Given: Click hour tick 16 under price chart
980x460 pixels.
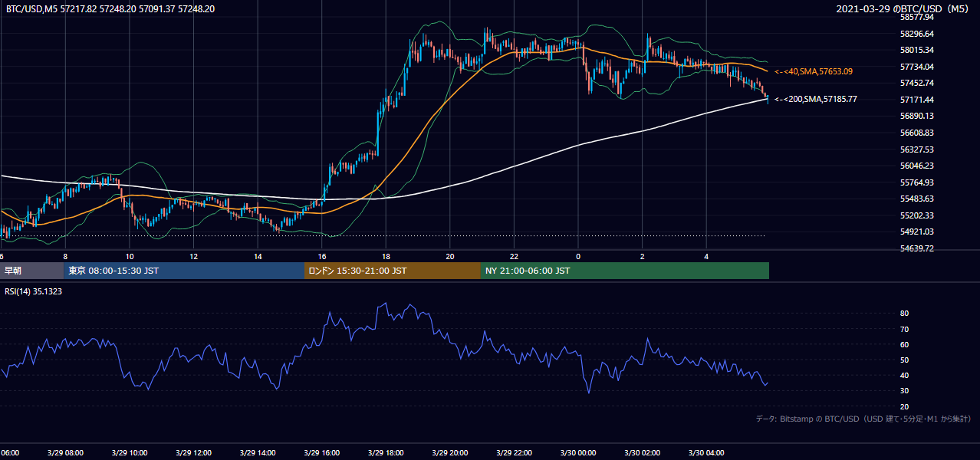Looking at the screenshot, I should [322, 256].
